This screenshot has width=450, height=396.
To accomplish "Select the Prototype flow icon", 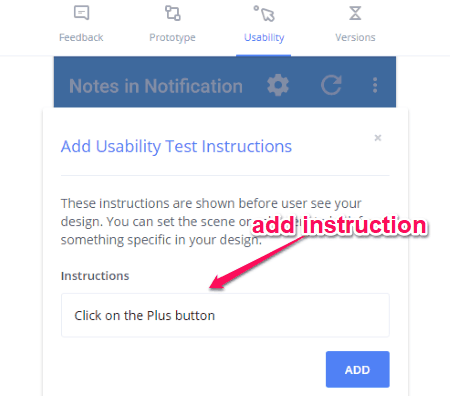I will click(173, 13).
